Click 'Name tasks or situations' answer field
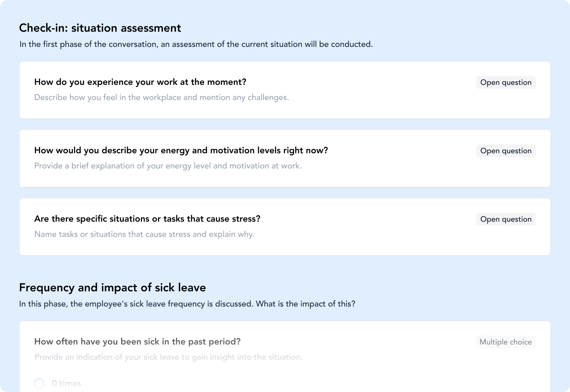Image resolution: width=570 pixels, height=392 pixels. (144, 234)
